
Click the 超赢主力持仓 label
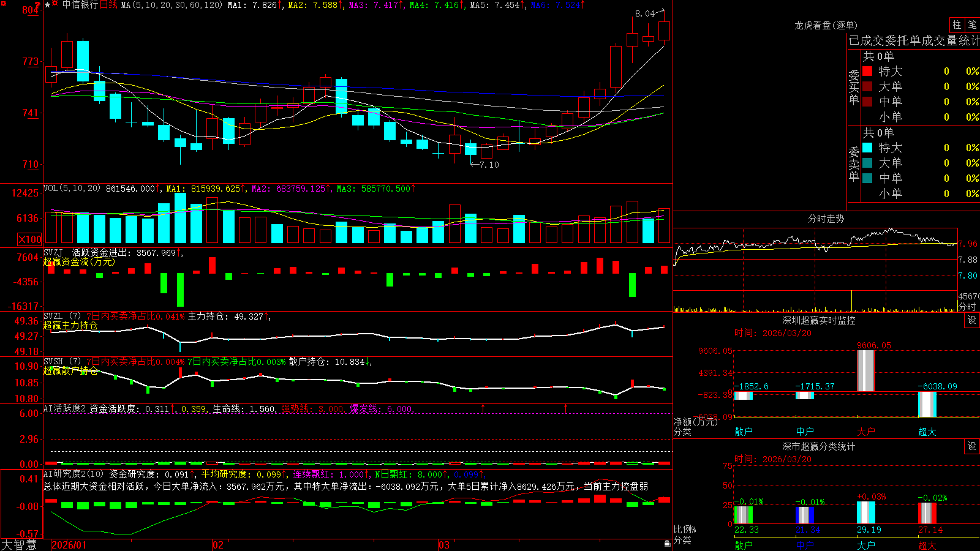[x=70, y=325]
